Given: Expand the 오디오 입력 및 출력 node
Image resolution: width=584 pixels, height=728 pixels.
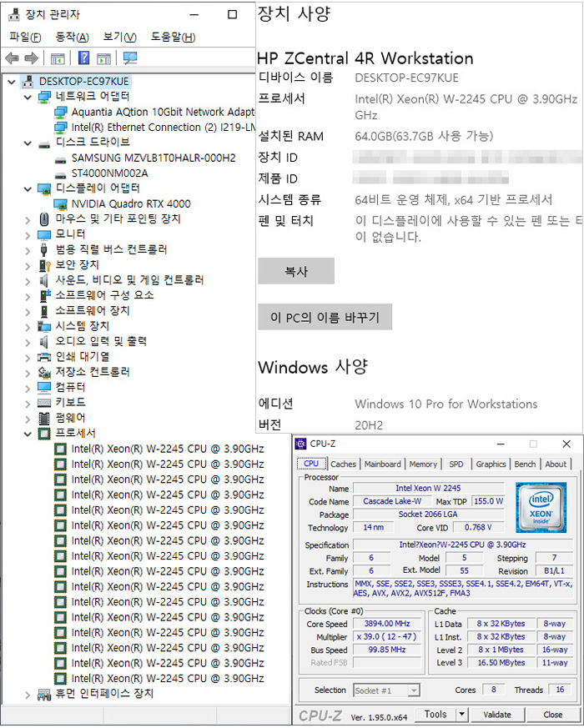Looking at the screenshot, I should tap(28, 343).
